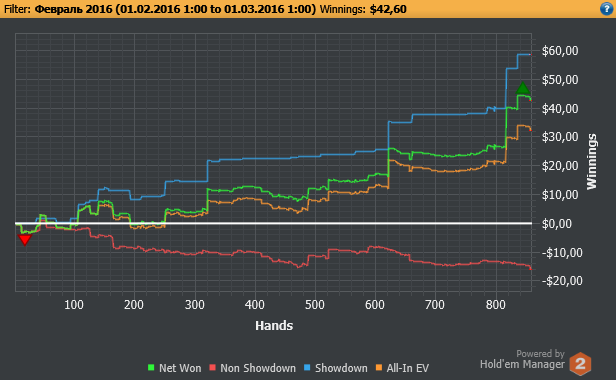
Task: Click the $30,00 axis label
Action: 560,137
